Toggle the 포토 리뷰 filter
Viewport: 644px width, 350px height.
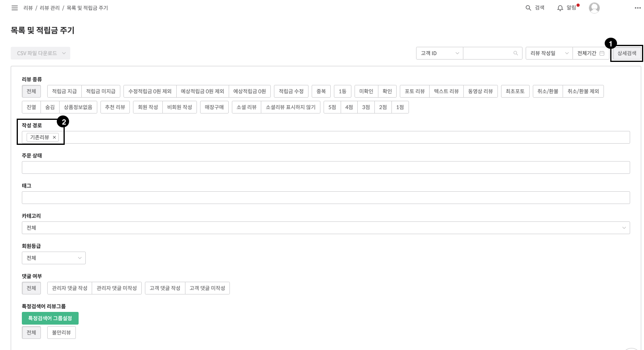coord(415,91)
